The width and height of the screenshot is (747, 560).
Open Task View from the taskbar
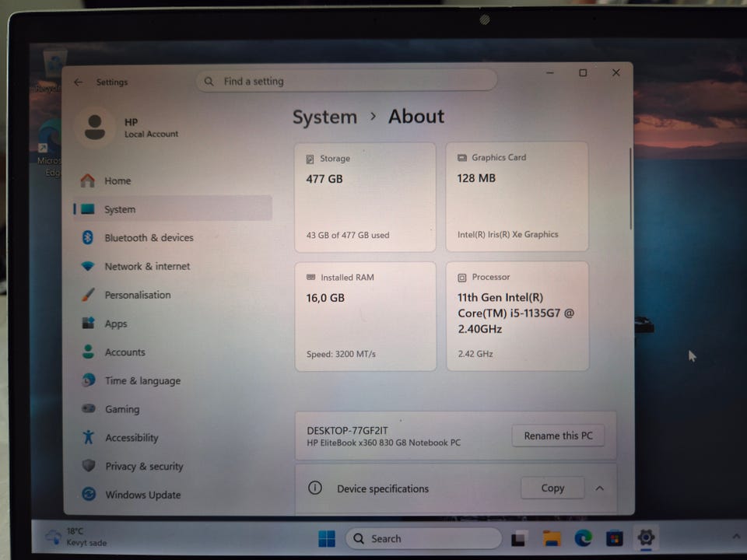[x=519, y=538]
